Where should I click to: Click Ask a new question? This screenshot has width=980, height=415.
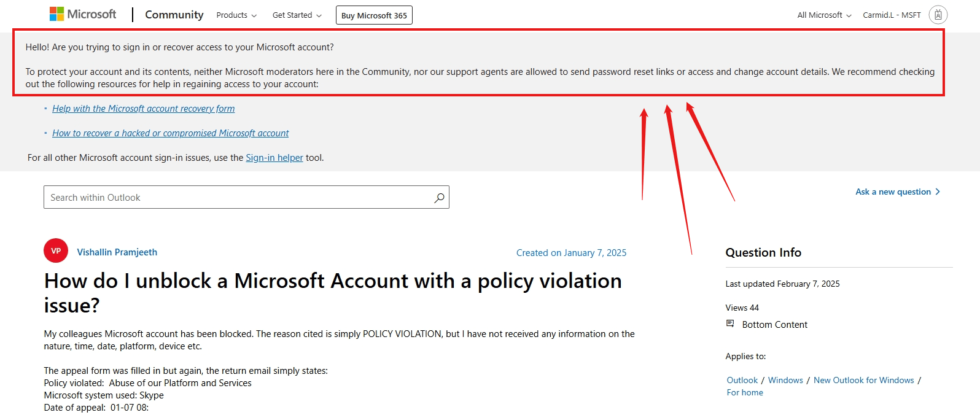click(x=898, y=192)
